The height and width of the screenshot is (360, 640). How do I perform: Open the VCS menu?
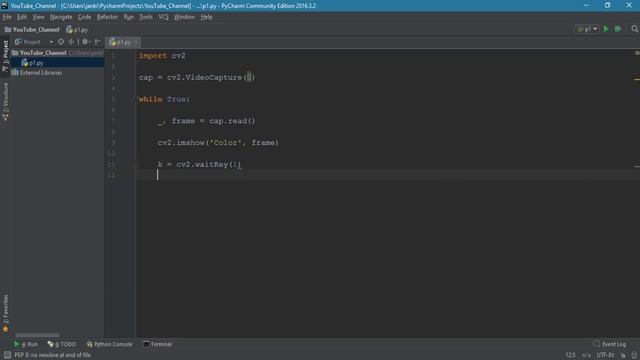pos(163,17)
